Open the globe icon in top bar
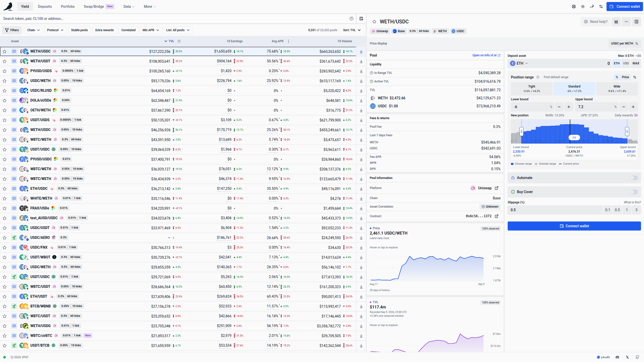644x362 pixels. pos(574,7)
